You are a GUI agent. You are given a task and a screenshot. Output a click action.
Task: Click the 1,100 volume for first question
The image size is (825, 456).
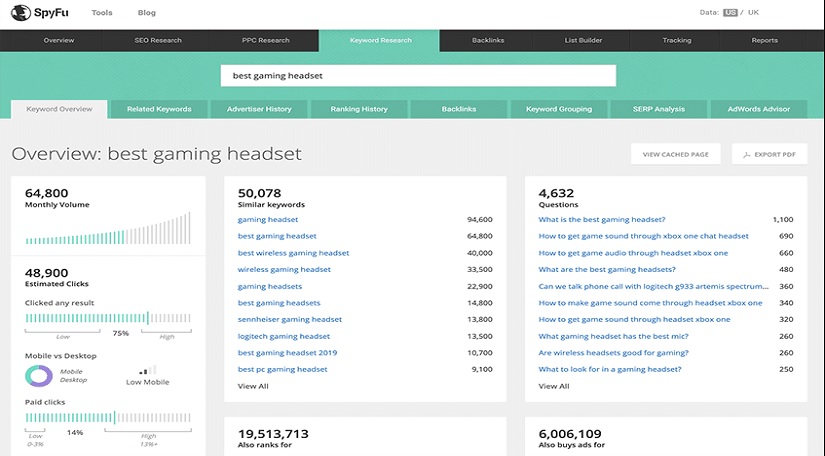[783, 219]
